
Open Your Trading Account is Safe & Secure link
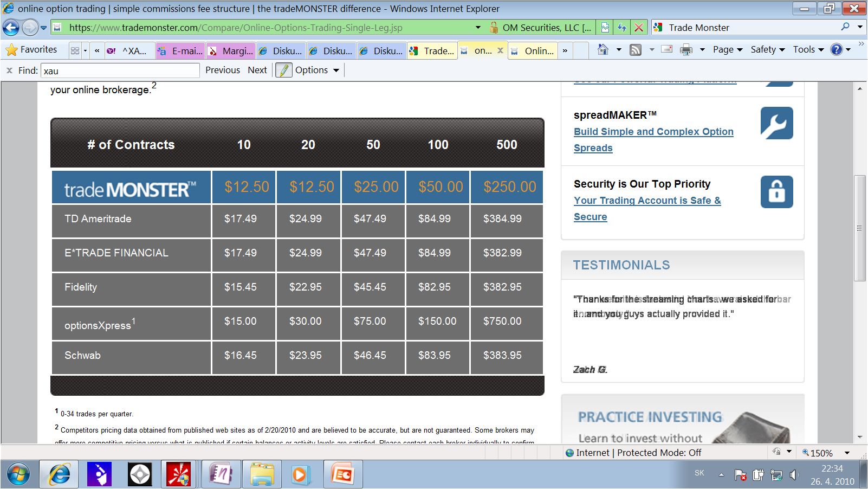(x=647, y=209)
